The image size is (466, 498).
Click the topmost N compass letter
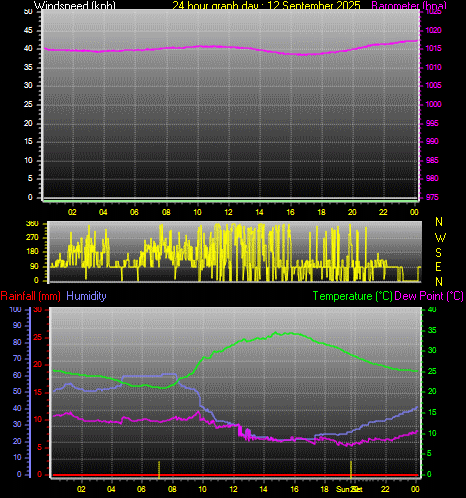(x=439, y=222)
